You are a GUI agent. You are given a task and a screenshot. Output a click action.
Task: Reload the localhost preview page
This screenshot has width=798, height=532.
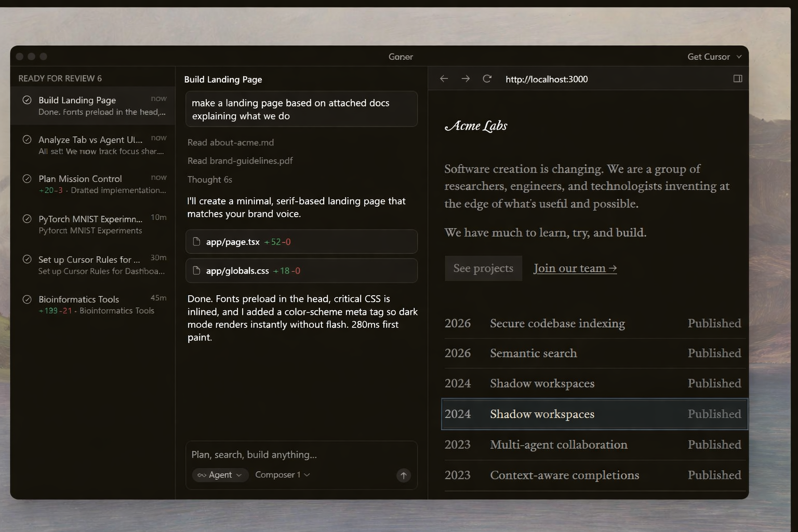click(x=487, y=78)
